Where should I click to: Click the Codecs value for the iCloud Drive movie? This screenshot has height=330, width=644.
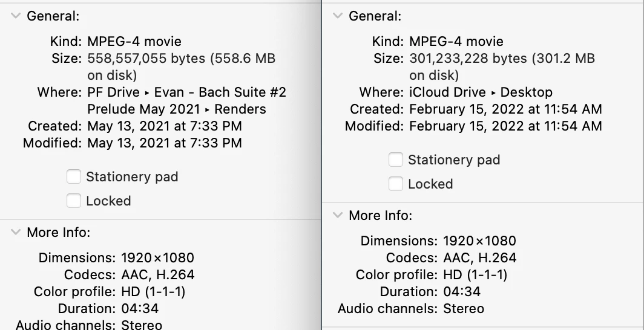(x=479, y=258)
